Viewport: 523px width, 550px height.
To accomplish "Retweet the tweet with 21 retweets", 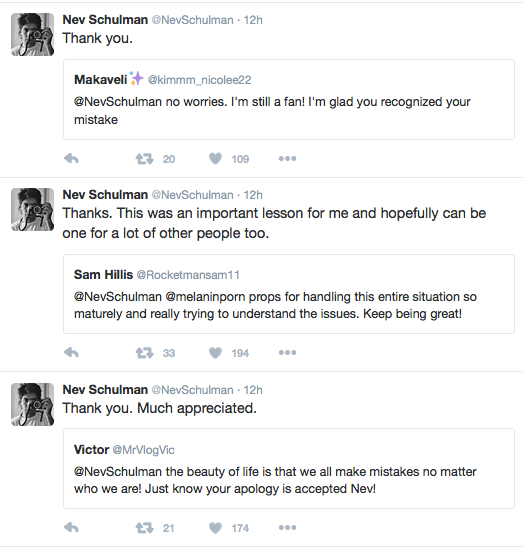I will coord(145,528).
